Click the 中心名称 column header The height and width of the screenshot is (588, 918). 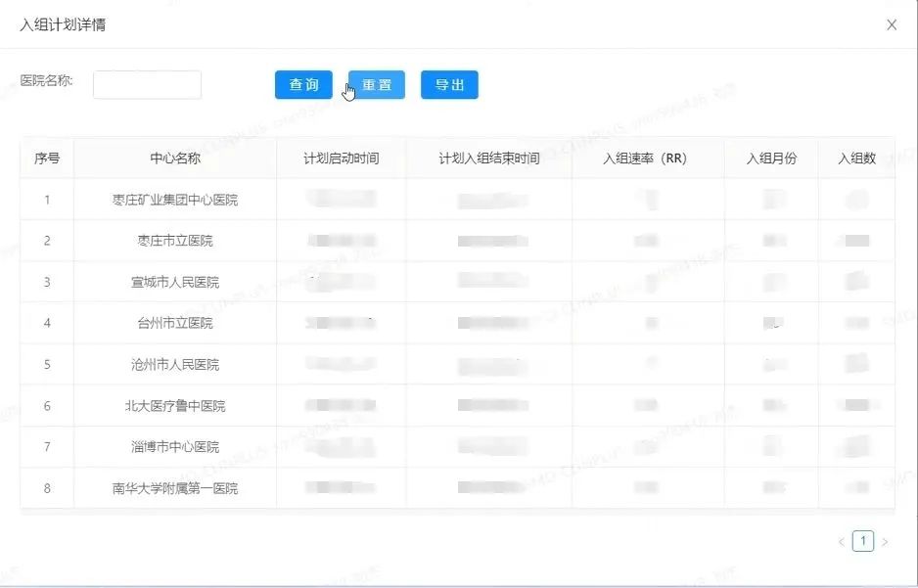pyautogui.click(x=175, y=158)
